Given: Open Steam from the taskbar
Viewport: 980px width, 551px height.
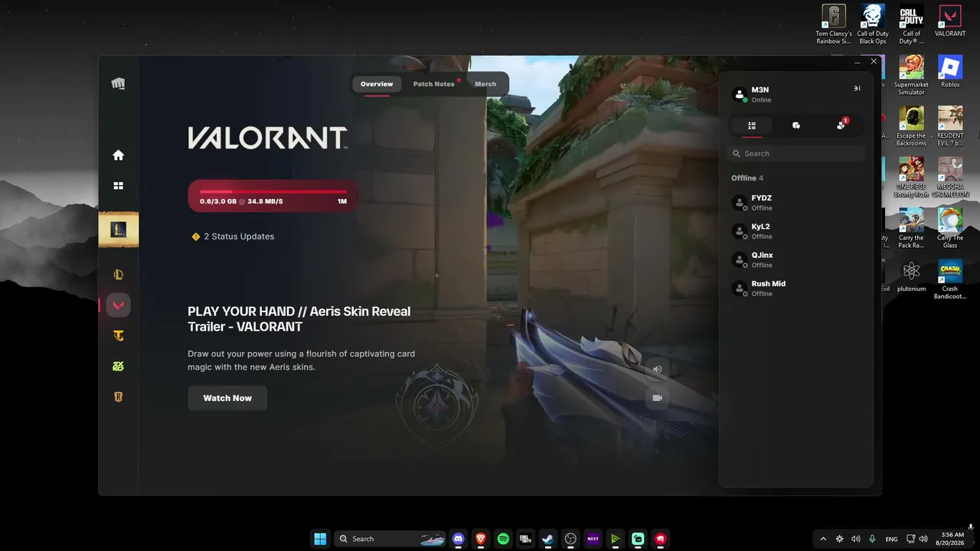Looking at the screenshot, I should coord(548,539).
